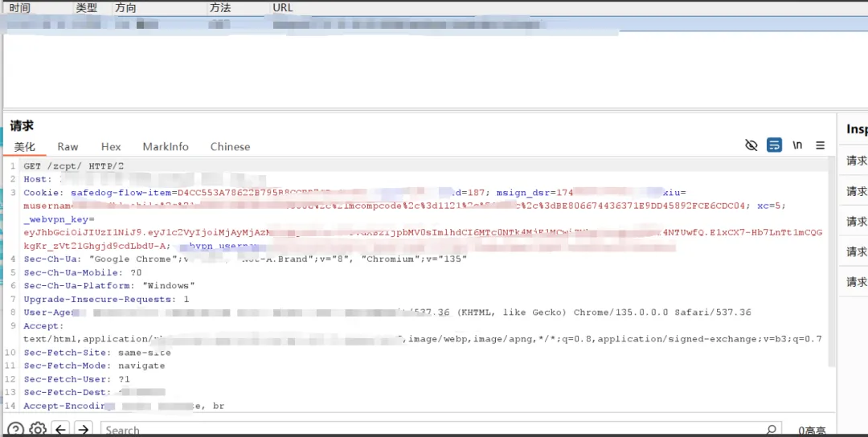
Task: Click the magnifier icon in search box
Action: coord(771,430)
